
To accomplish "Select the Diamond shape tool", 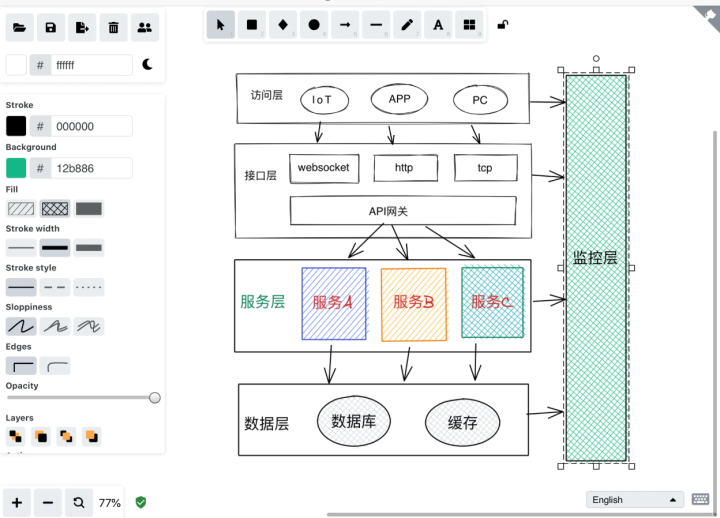I will pos(283,25).
